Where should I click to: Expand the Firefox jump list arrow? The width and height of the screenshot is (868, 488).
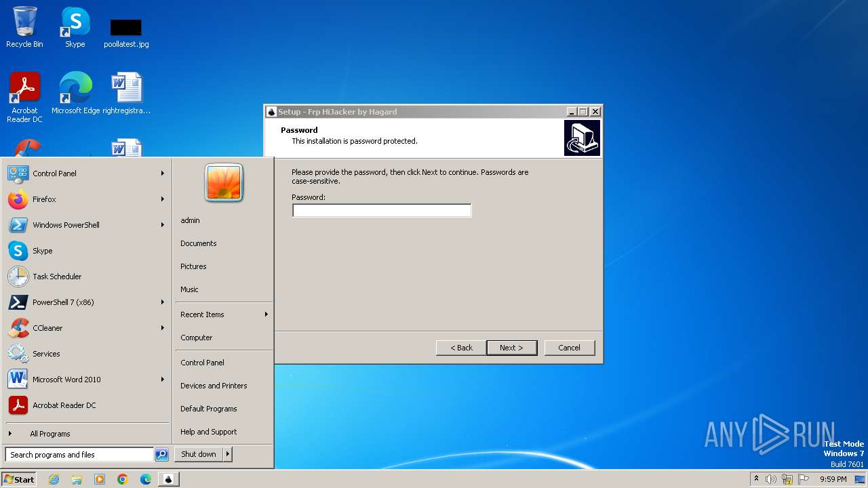[163, 199]
